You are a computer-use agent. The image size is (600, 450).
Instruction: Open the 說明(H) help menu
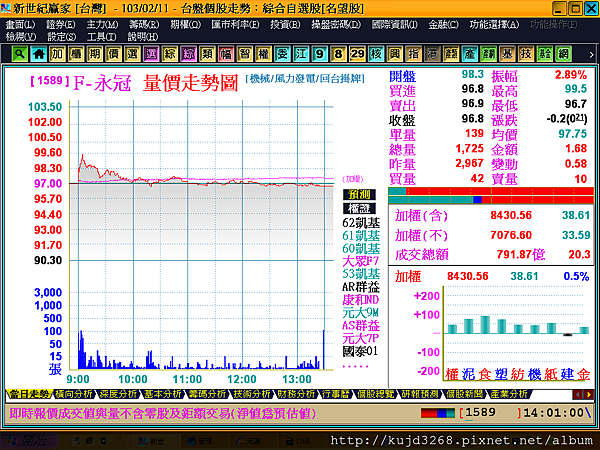point(143,37)
